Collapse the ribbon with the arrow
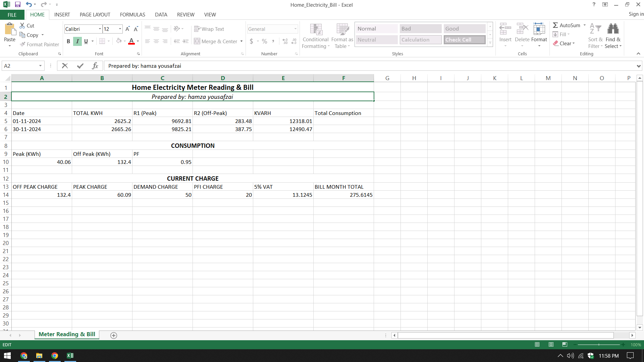This screenshot has width=644, height=362. [x=638, y=54]
